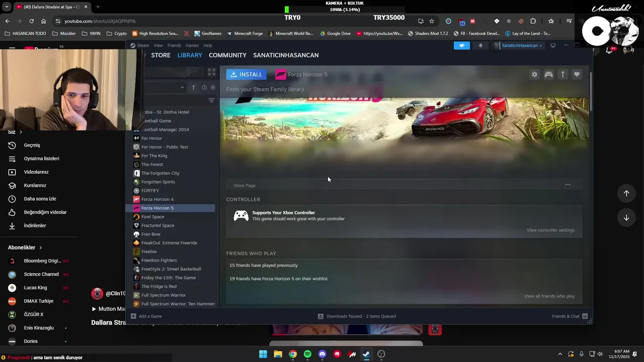Open the Games menu in Steam
The height and width of the screenshot is (362, 644).
pos(192,45)
